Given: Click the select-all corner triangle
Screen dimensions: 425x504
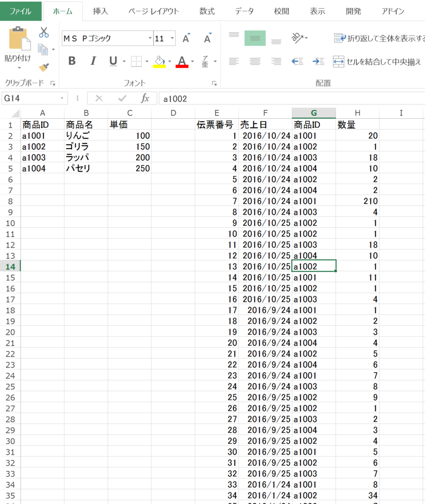Looking at the screenshot, I should 15,113.
